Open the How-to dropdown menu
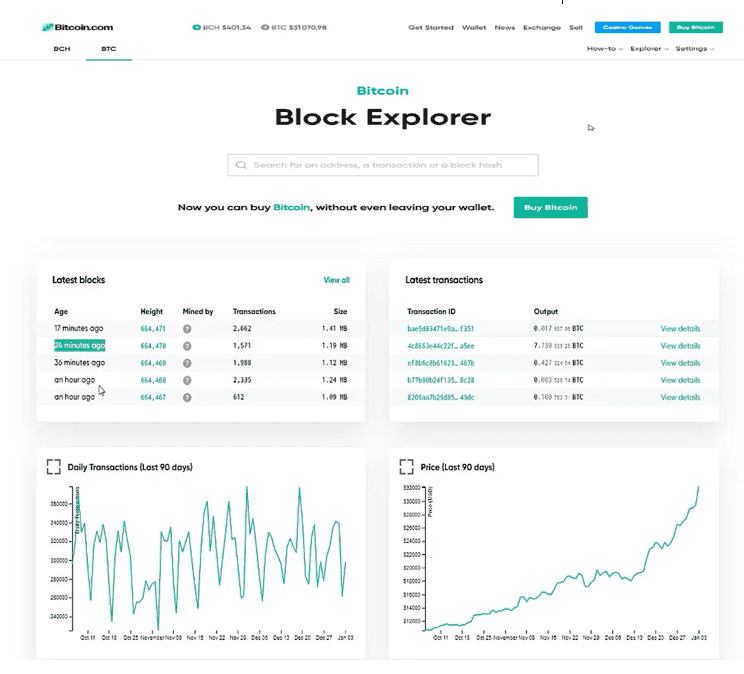The width and height of the screenshot is (744, 674). [x=604, y=48]
